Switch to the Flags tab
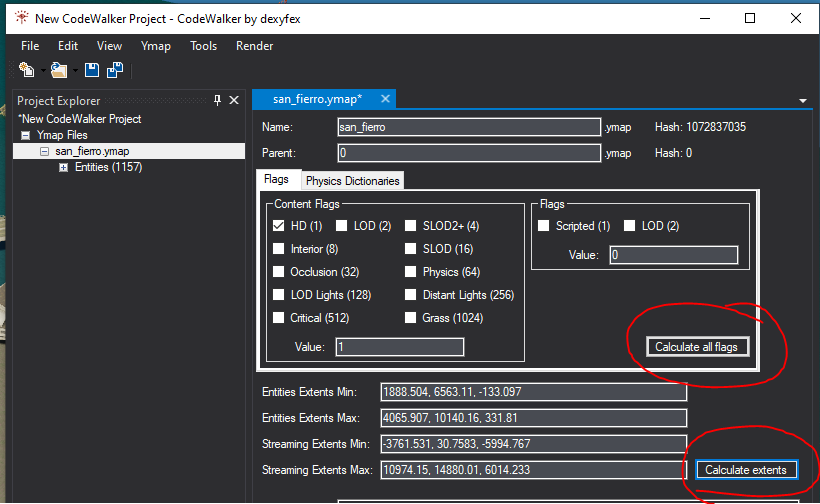 pyautogui.click(x=276, y=179)
